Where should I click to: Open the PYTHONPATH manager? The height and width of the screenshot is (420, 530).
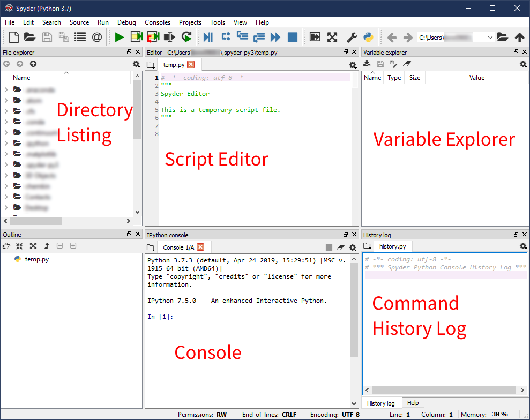pyautogui.click(x=369, y=37)
